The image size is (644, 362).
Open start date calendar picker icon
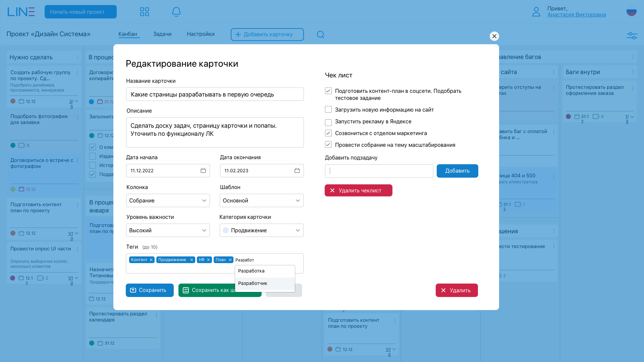coord(203,171)
